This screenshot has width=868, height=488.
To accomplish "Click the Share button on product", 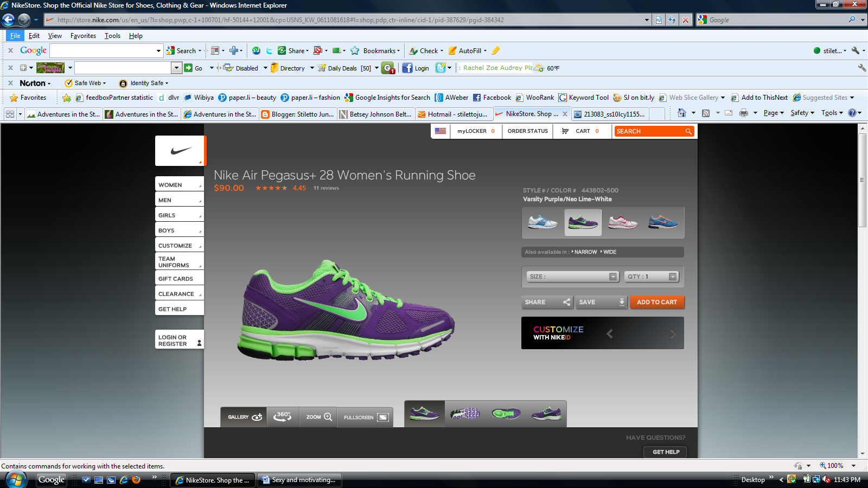I will coord(547,302).
